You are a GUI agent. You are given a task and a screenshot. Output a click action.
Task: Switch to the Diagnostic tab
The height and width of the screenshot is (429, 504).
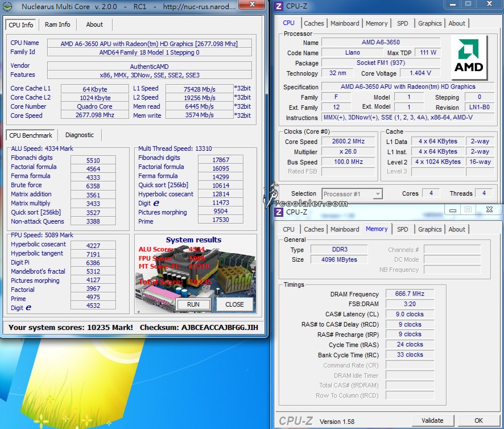point(80,135)
